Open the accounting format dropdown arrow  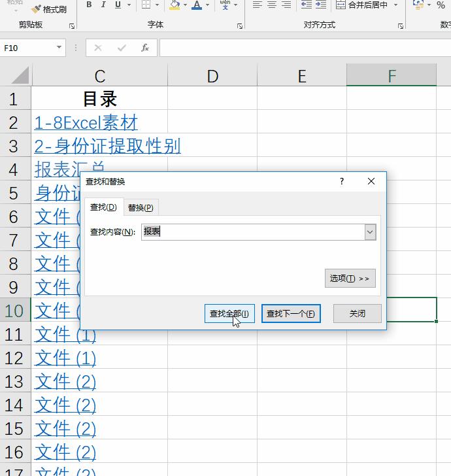[x=429, y=5]
